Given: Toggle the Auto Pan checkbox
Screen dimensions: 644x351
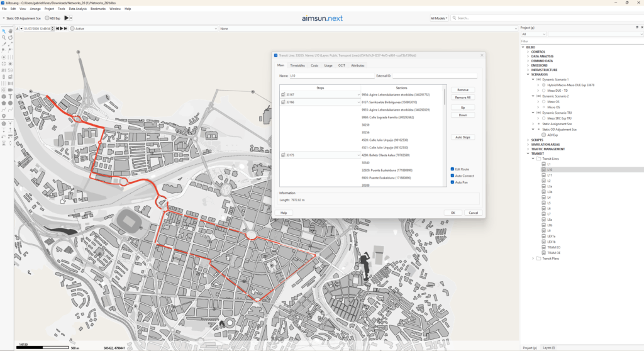Looking at the screenshot, I should [x=452, y=182].
